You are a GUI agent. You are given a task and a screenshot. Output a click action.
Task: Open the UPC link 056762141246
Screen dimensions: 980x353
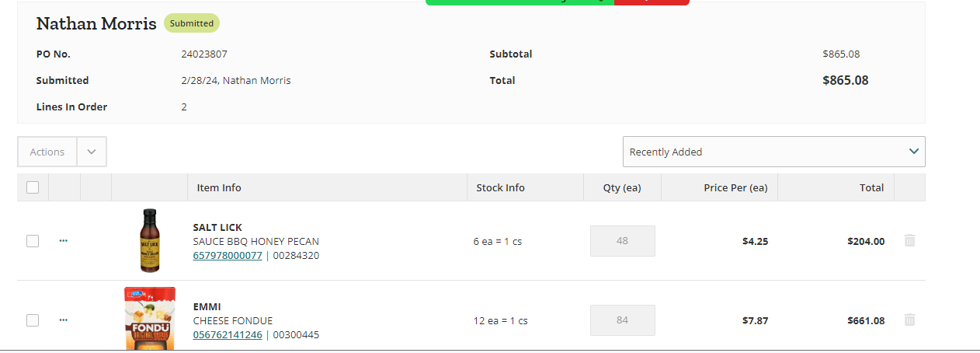[228, 335]
